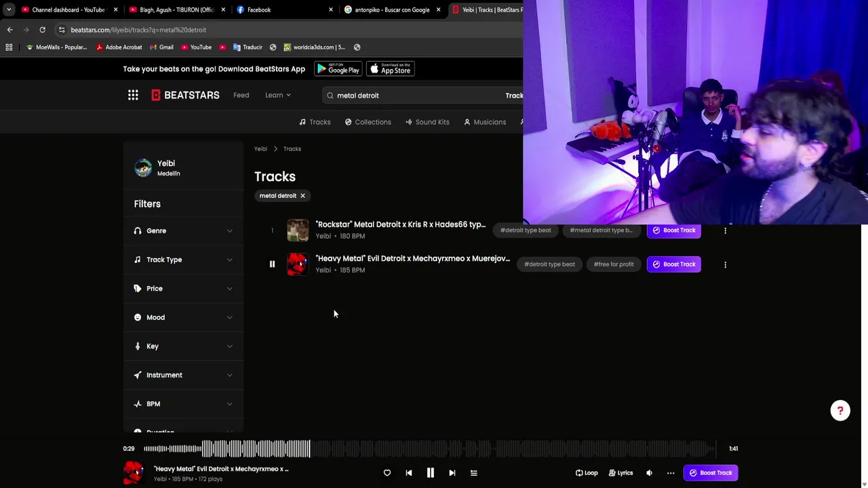868x488 pixels.
Task: Click the browser address bar URL
Action: [138, 30]
